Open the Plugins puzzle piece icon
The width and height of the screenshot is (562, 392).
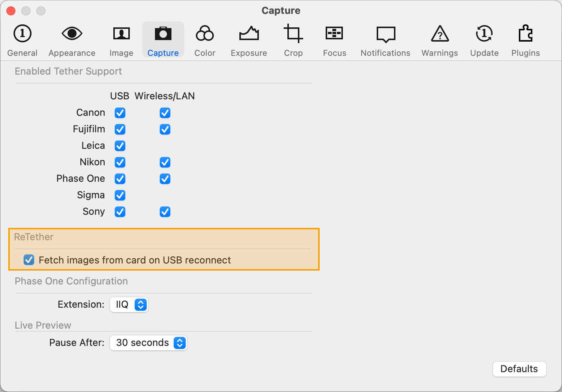click(526, 34)
